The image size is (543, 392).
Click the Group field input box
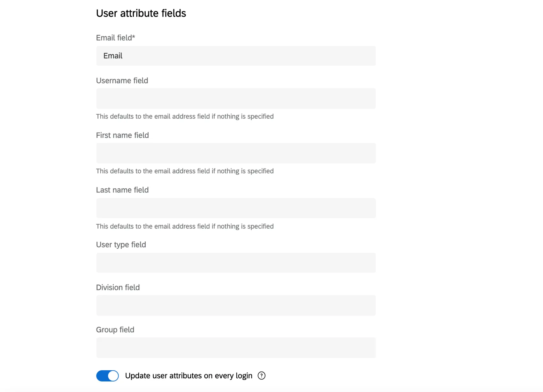pos(236,348)
